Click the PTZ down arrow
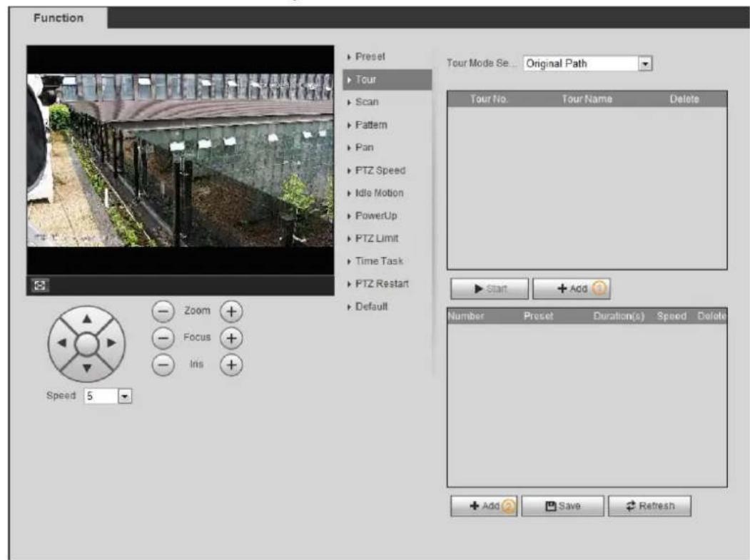The image size is (750, 560). coord(86,368)
